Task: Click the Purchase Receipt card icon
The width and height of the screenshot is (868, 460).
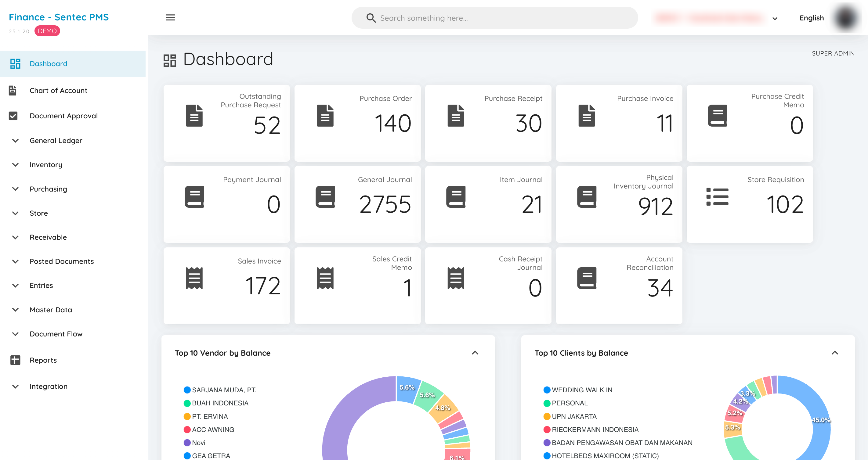Action: click(x=456, y=116)
